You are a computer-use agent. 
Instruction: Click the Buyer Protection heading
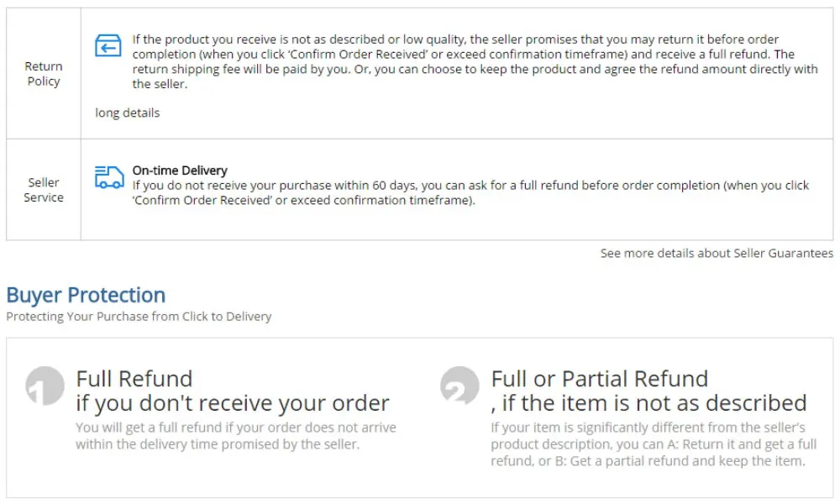86,295
